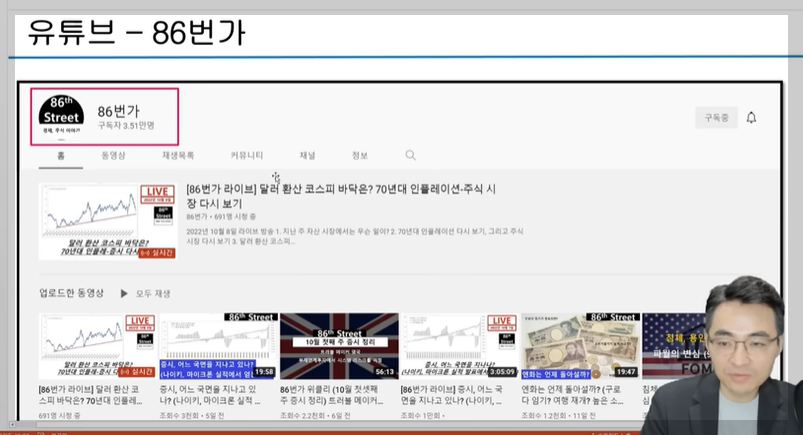Click the featured video description text
The height and width of the screenshot is (435, 803).
click(x=355, y=236)
